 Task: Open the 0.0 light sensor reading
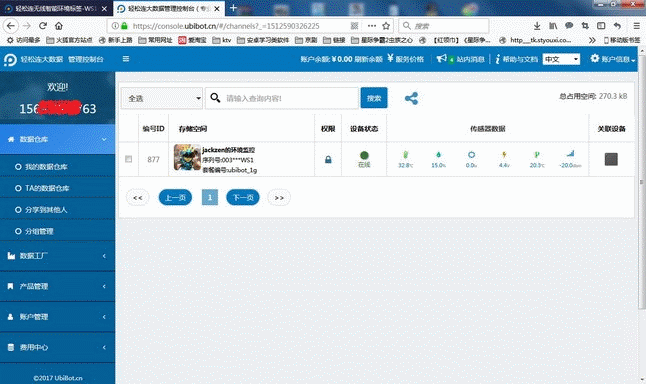pyautogui.click(x=471, y=159)
